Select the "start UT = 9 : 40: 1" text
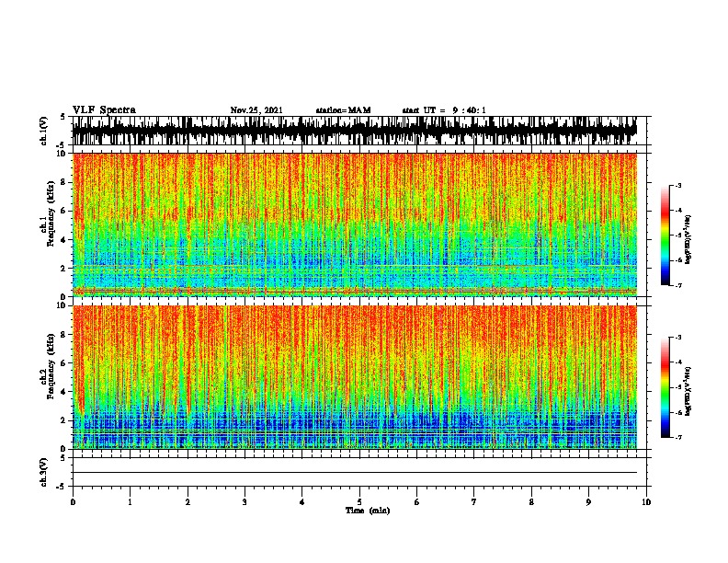This screenshot has width=728, height=563. click(444, 110)
